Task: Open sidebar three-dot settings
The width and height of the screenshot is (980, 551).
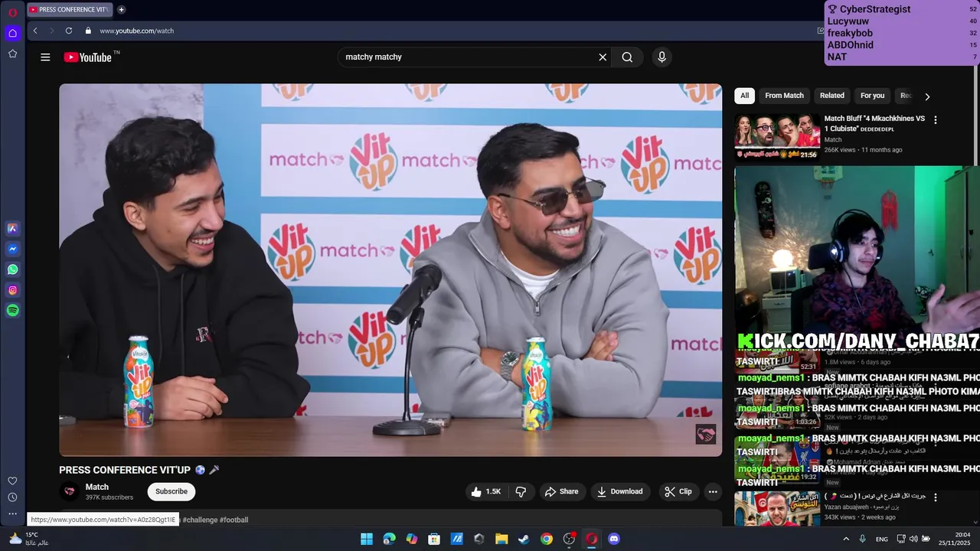Action: click(x=12, y=514)
